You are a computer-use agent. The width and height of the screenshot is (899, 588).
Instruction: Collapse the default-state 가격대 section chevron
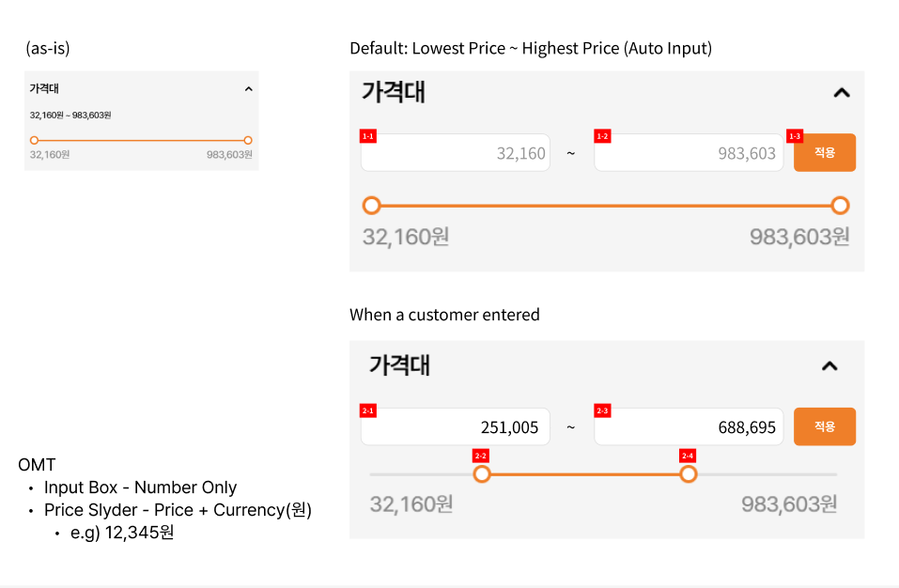842,92
